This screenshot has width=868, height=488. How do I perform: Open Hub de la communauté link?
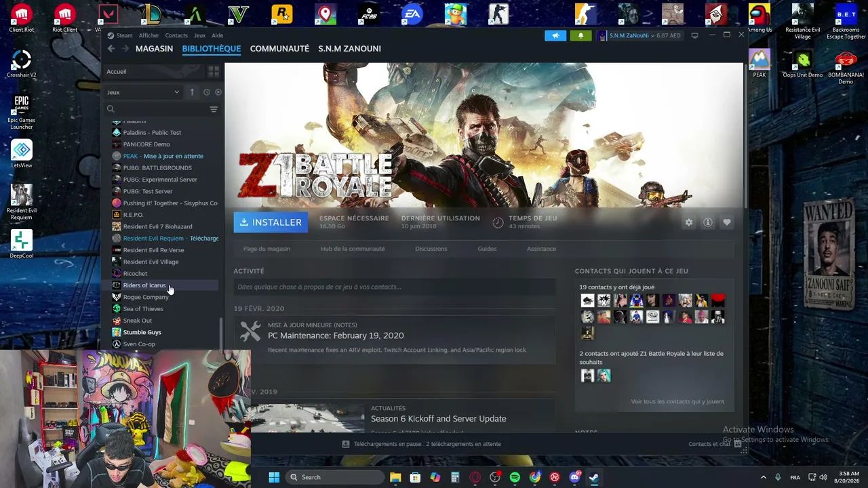353,249
